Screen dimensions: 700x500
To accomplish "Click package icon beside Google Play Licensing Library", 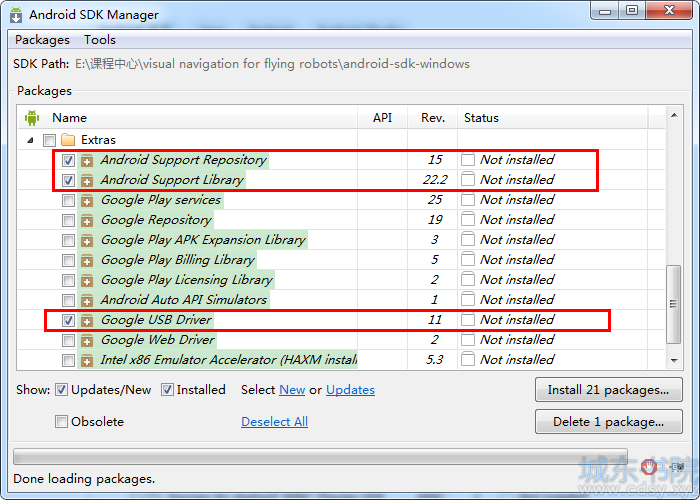I will click(x=87, y=280).
